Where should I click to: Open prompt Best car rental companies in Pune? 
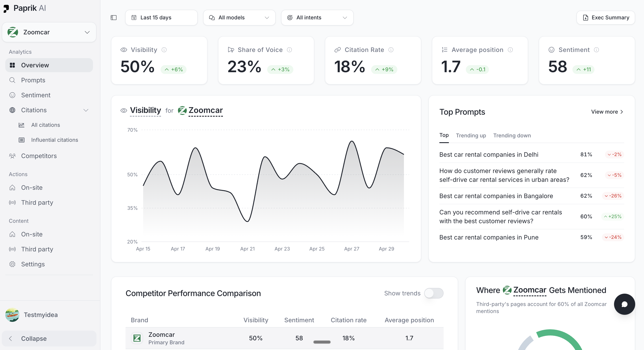(489, 237)
